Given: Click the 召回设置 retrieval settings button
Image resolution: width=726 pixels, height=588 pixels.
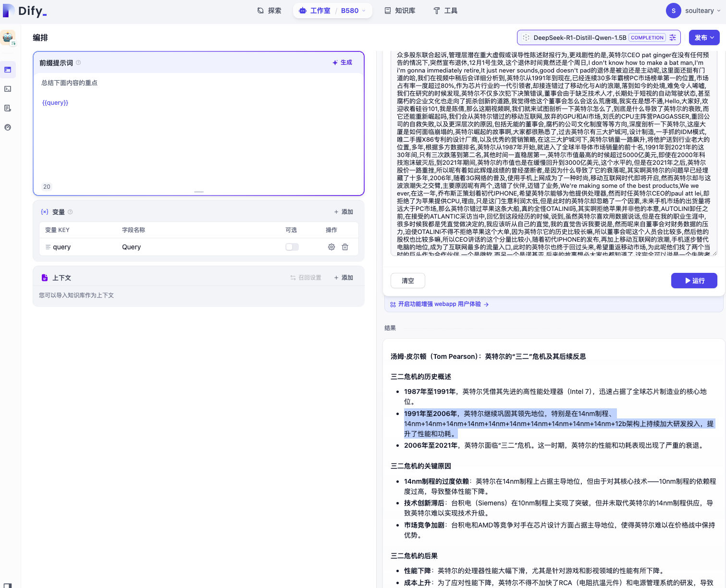Looking at the screenshot, I should click(x=306, y=278).
